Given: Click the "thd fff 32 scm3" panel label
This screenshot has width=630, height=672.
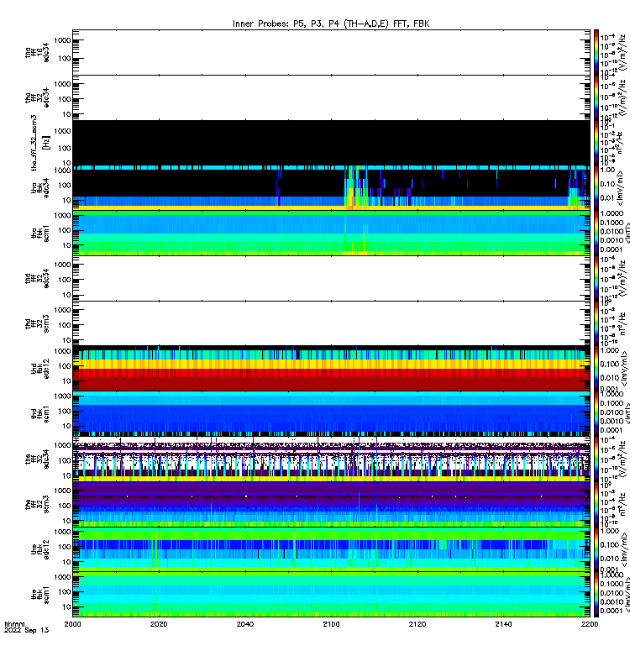Looking at the screenshot, I should tap(37, 323).
